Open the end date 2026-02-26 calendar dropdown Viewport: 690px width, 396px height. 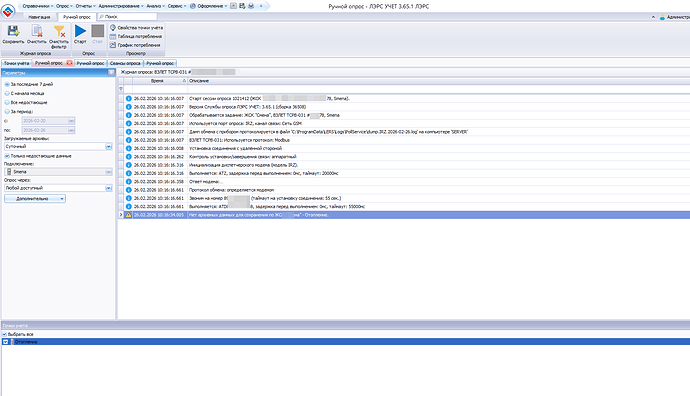pyautogui.click(x=71, y=130)
